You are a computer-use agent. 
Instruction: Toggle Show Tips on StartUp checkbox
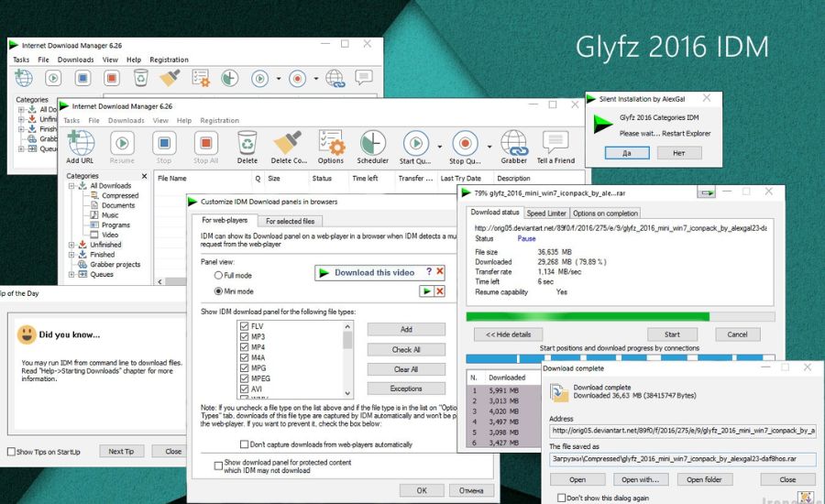11,452
